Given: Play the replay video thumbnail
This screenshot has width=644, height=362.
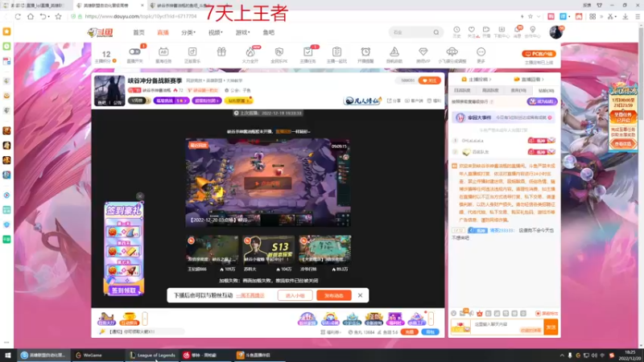Looking at the screenshot, I should (268, 183).
